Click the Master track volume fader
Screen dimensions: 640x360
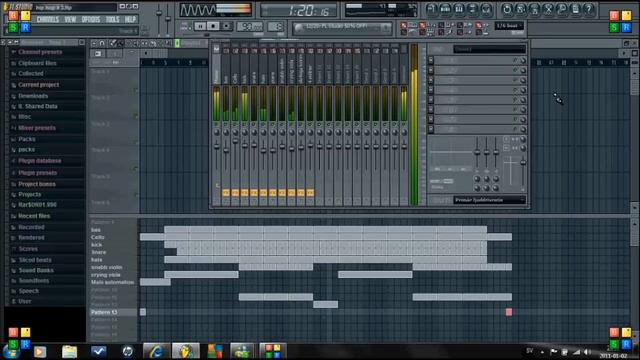point(216,146)
